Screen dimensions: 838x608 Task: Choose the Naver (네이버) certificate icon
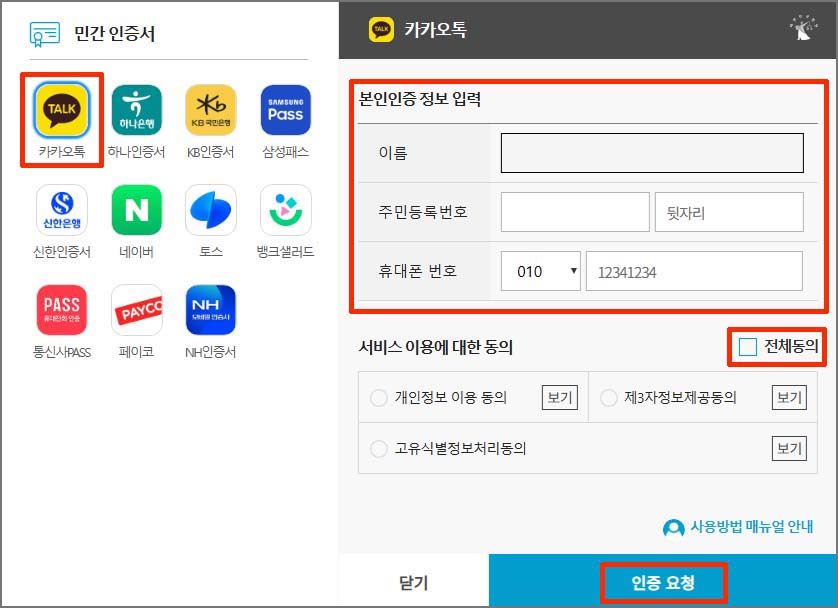(x=136, y=210)
